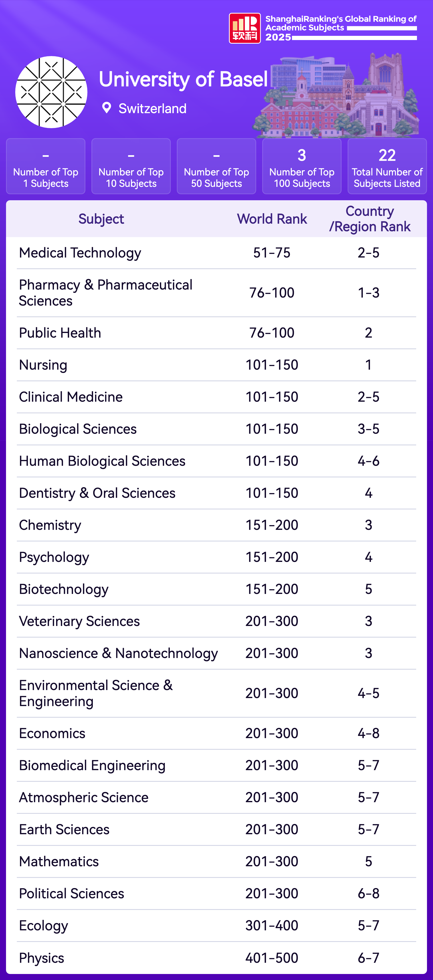433x980 pixels.
Task: Sort by the World Rank column header
Action: (272, 219)
